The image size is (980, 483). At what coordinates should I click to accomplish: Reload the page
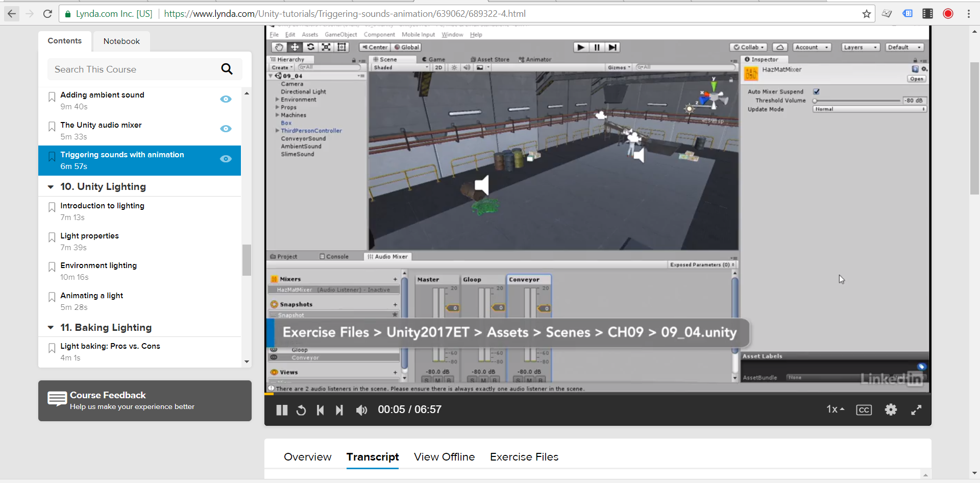tap(47, 14)
